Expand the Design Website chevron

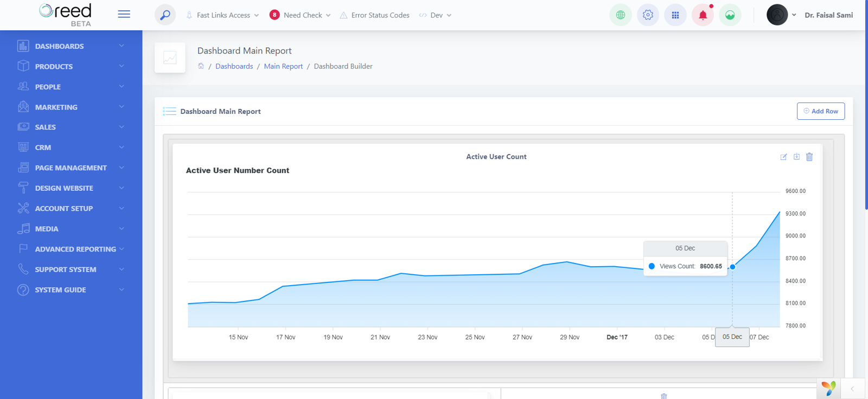coord(122,188)
